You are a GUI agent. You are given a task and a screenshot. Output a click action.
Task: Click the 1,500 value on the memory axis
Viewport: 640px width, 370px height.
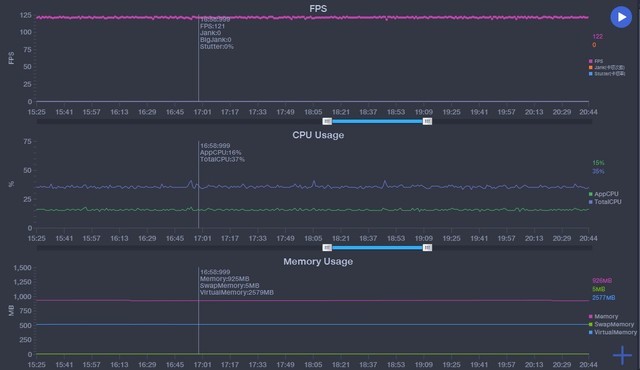22,268
